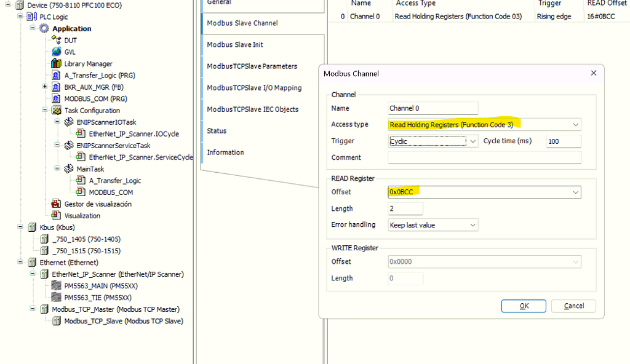Image resolution: width=630 pixels, height=364 pixels.
Task: Select the PM5563_MAIN module icon
Action: [x=57, y=285]
